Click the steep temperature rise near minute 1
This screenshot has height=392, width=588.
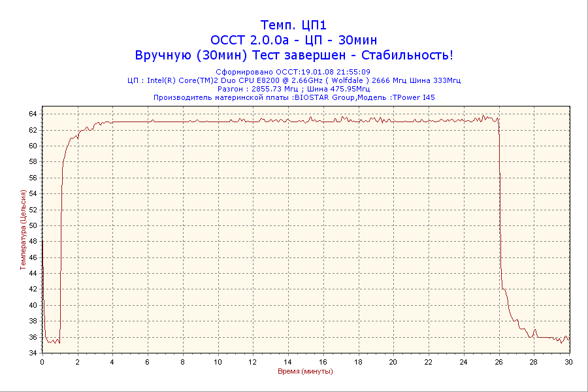point(61,216)
